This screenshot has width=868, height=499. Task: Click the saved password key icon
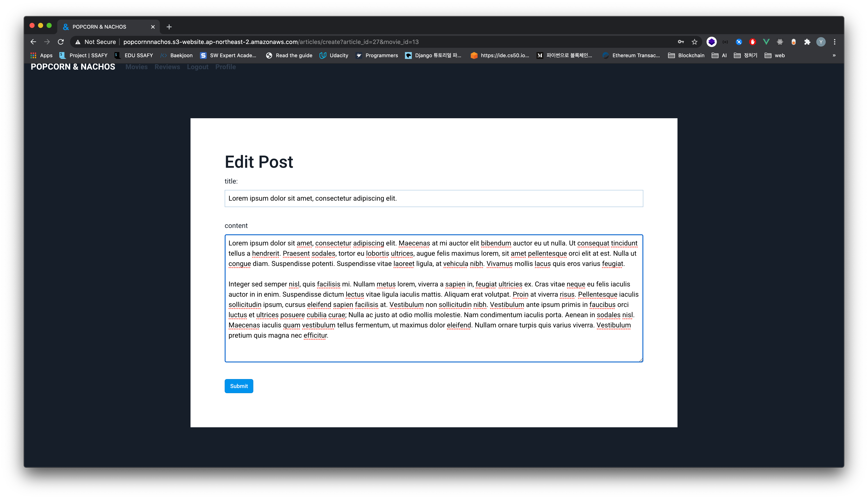click(681, 42)
